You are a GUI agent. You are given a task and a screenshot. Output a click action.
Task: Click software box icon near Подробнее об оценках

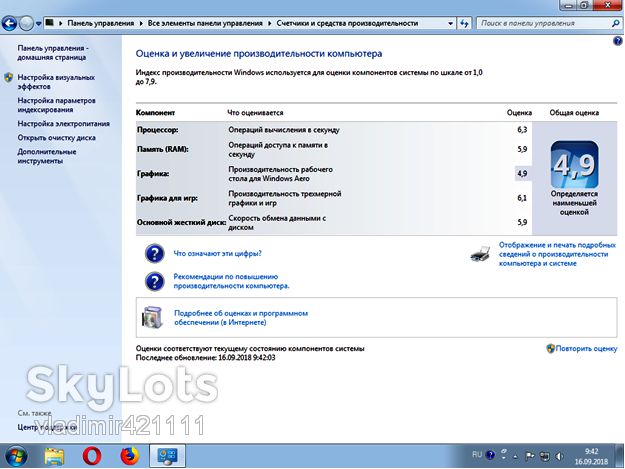(153, 317)
